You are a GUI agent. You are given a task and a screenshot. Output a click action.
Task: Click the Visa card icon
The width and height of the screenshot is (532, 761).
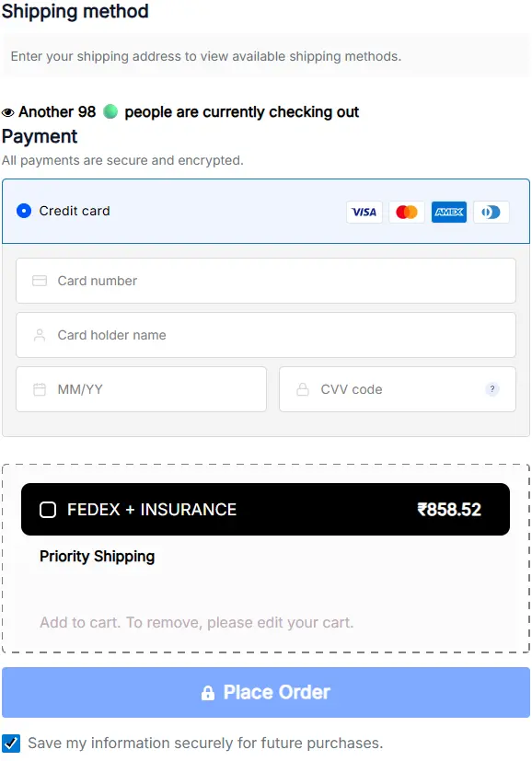tap(364, 212)
